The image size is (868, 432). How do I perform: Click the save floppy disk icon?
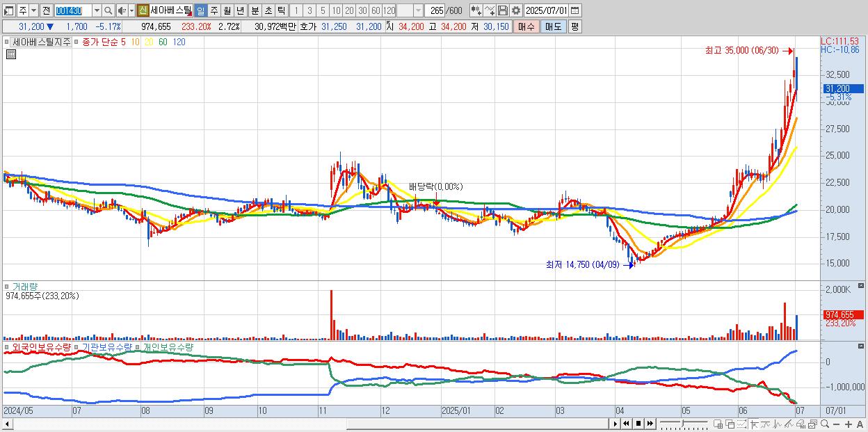click(x=503, y=11)
